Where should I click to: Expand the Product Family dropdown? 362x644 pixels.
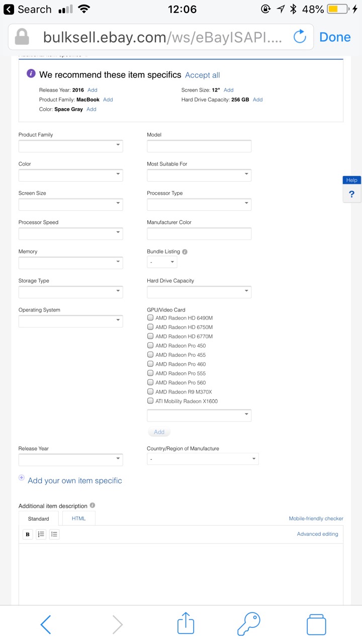tap(70, 146)
